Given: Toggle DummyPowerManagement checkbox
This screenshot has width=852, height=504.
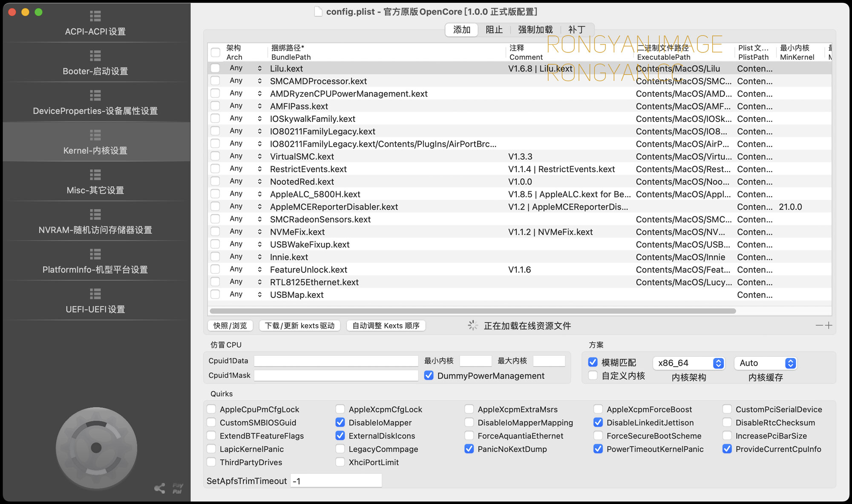Looking at the screenshot, I should click(x=429, y=375).
